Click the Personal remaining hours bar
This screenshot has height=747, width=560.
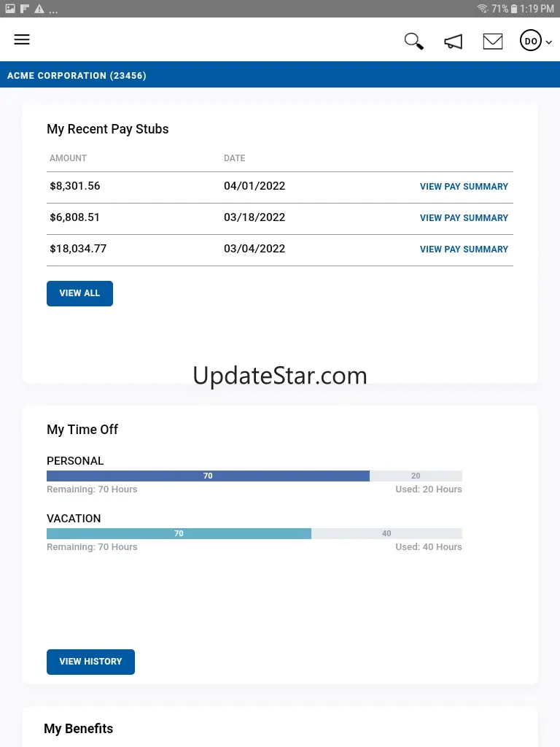click(208, 476)
